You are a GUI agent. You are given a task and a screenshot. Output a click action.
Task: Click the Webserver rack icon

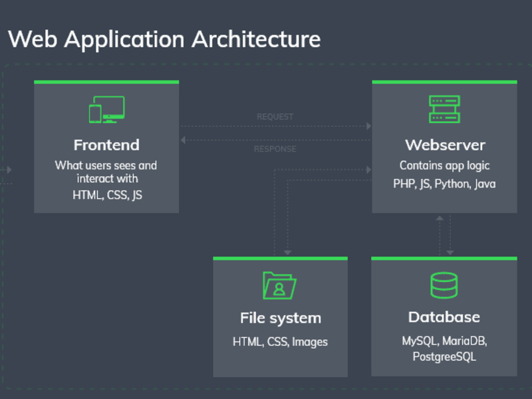pos(444,109)
